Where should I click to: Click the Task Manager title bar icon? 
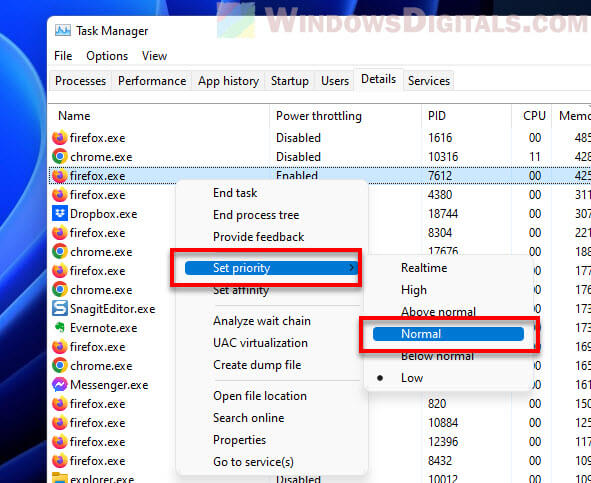pos(63,31)
